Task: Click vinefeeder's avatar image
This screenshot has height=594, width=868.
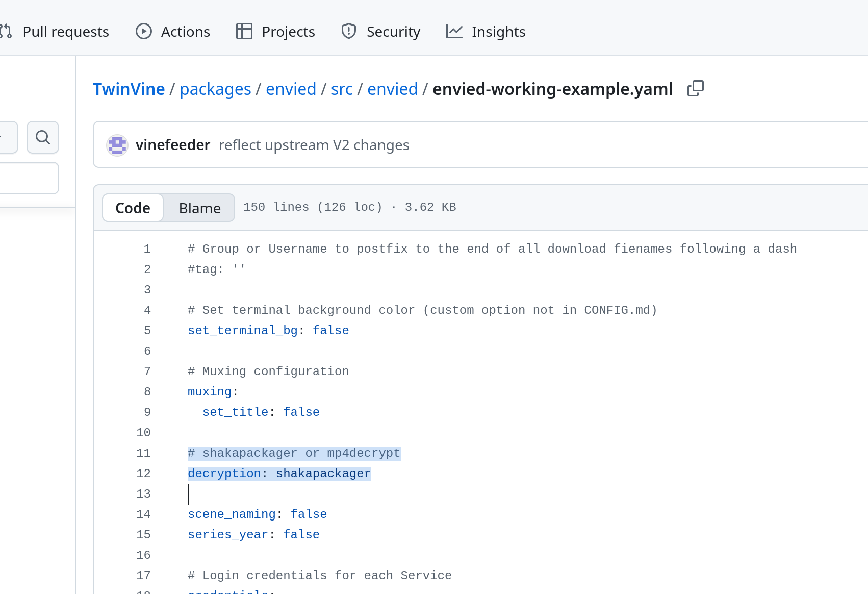Action: pyautogui.click(x=117, y=145)
